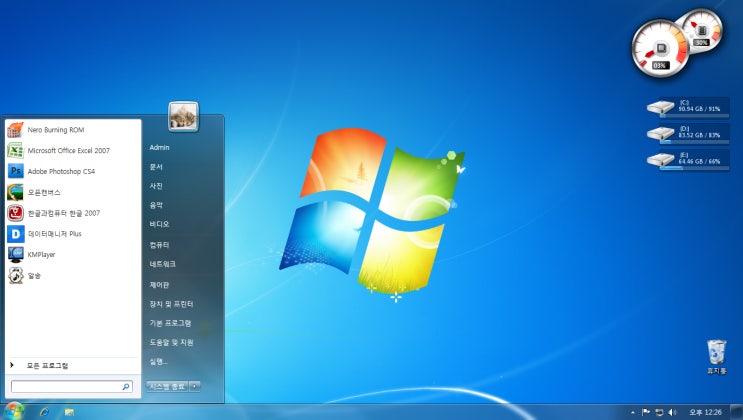Start Adobe Photoshop CS4
Screen dimensions: 743x420
60,171
